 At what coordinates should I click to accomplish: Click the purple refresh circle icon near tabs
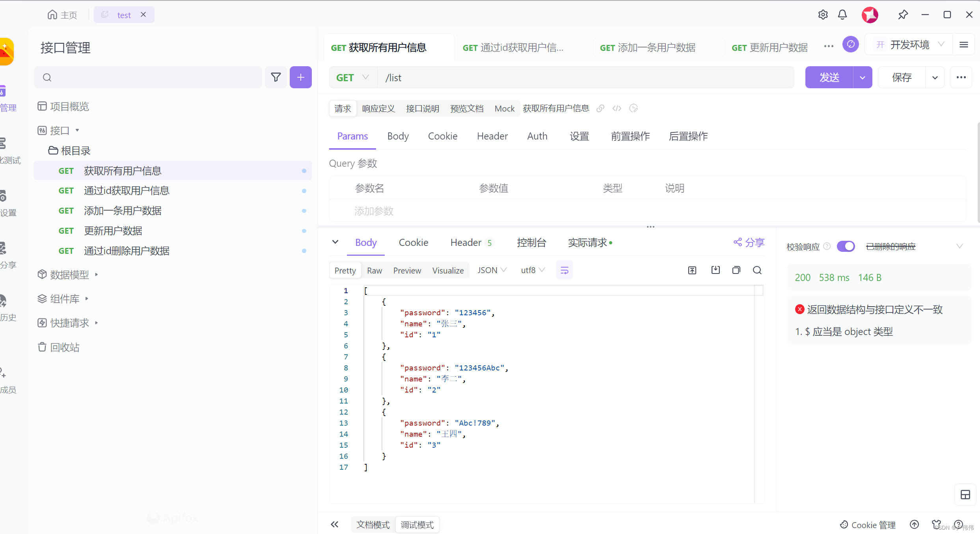pos(851,44)
